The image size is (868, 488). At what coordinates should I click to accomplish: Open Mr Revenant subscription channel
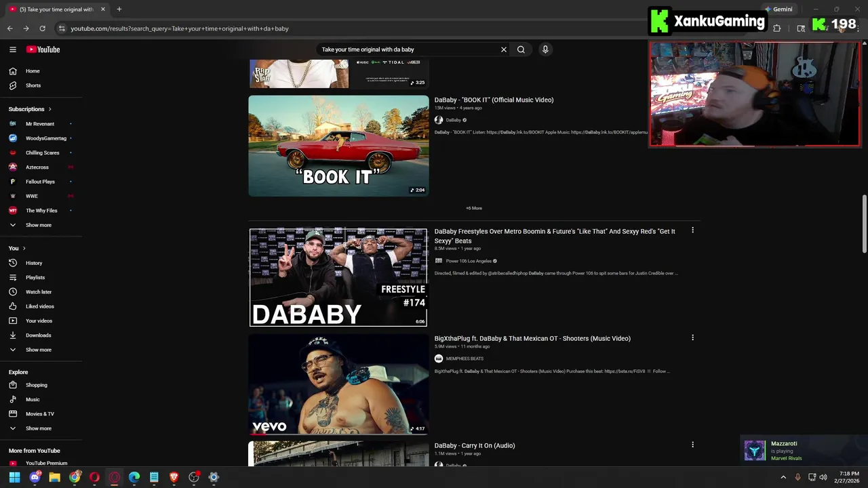(41, 124)
